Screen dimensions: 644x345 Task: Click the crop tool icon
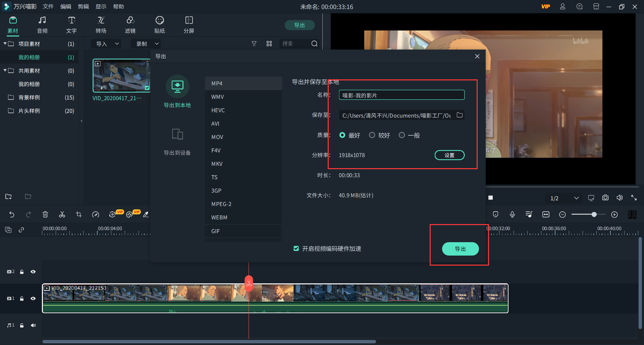click(x=79, y=214)
